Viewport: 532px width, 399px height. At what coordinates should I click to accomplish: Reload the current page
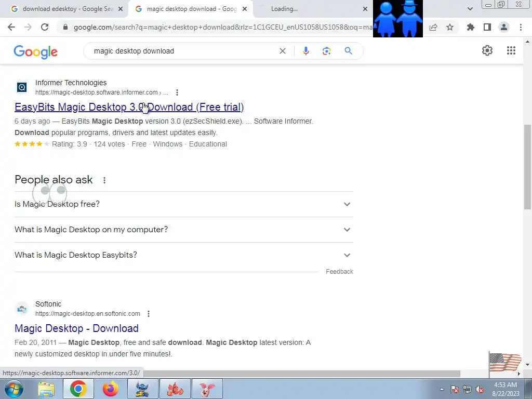pyautogui.click(x=45, y=27)
